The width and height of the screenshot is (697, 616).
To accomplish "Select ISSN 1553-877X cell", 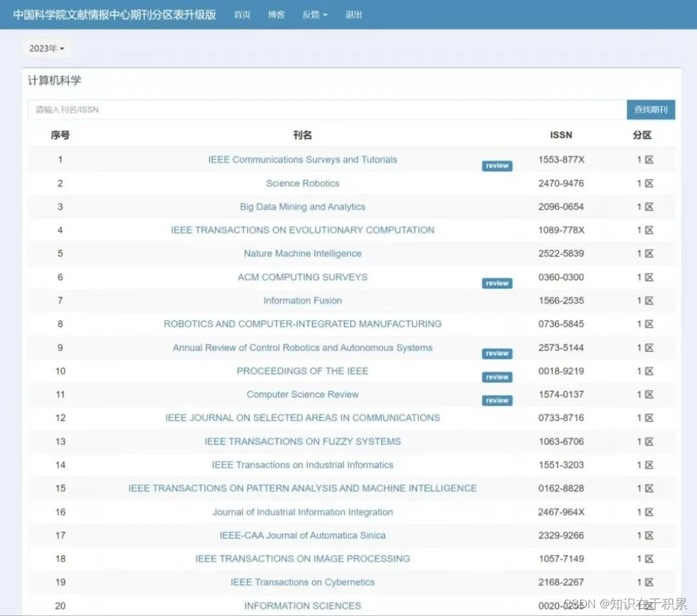I will pyautogui.click(x=561, y=159).
